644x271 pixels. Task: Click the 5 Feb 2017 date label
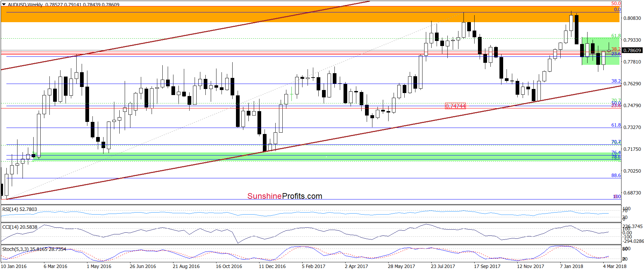pos(314,266)
